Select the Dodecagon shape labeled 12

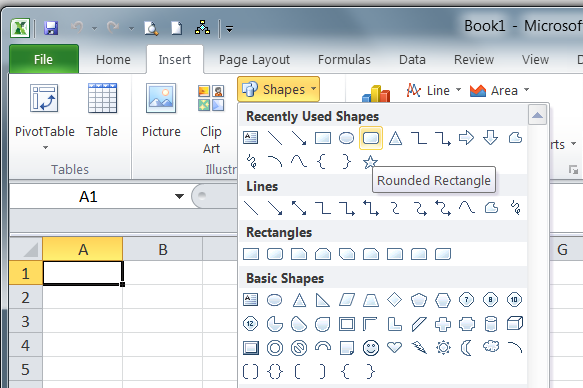[x=250, y=324]
